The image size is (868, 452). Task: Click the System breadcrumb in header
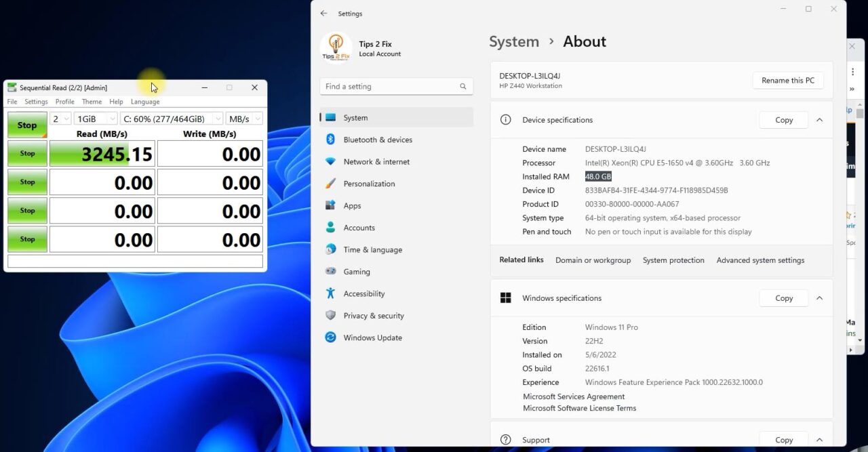(514, 41)
